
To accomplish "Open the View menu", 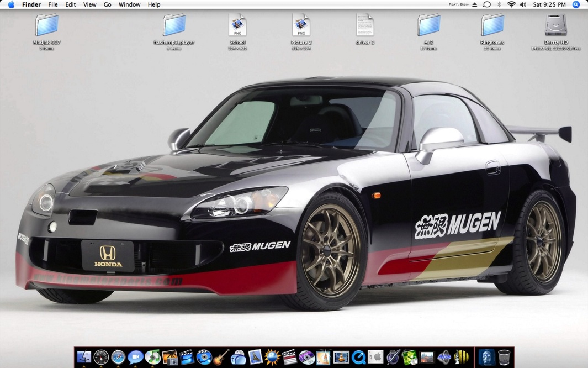I will click(89, 4).
